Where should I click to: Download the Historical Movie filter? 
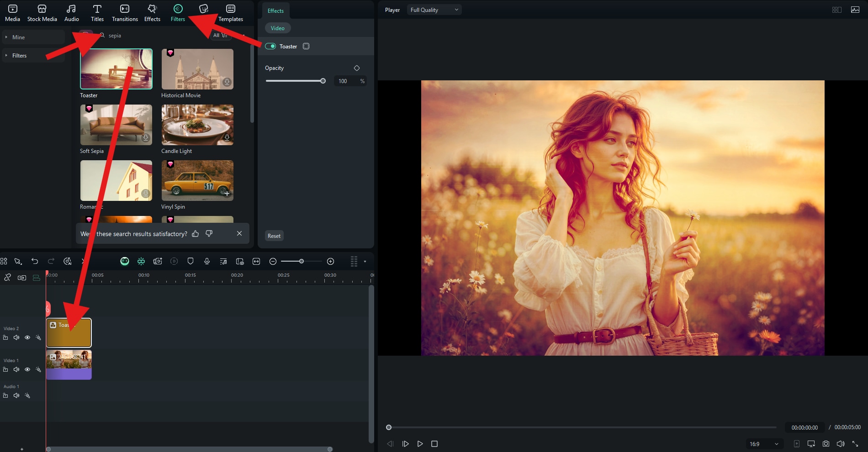click(x=227, y=82)
